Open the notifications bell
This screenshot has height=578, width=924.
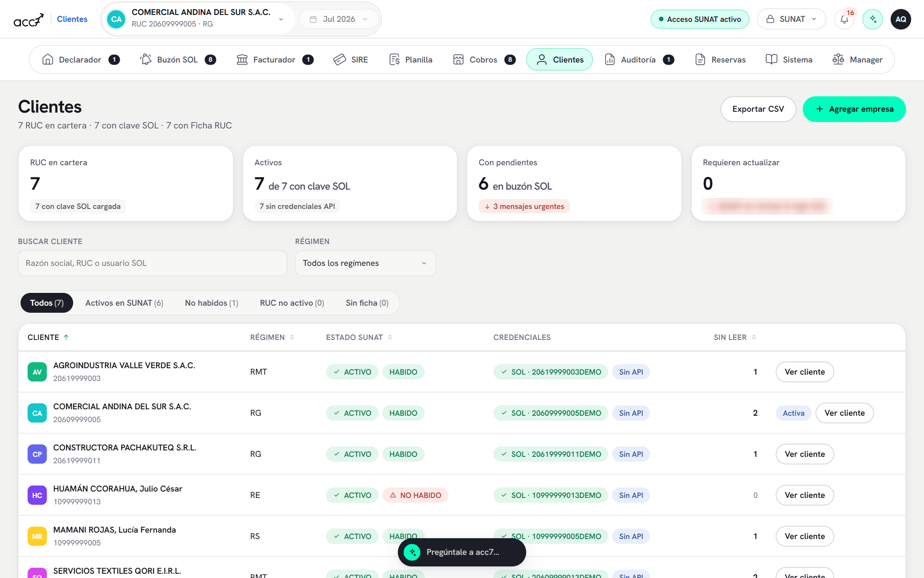pyautogui.click(x=844, y=19)
